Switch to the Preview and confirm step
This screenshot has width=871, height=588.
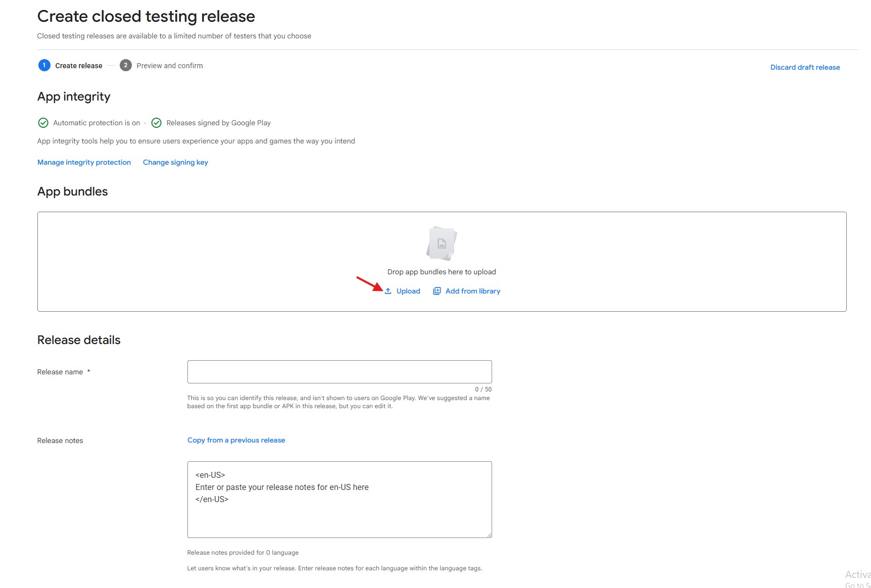170,66
